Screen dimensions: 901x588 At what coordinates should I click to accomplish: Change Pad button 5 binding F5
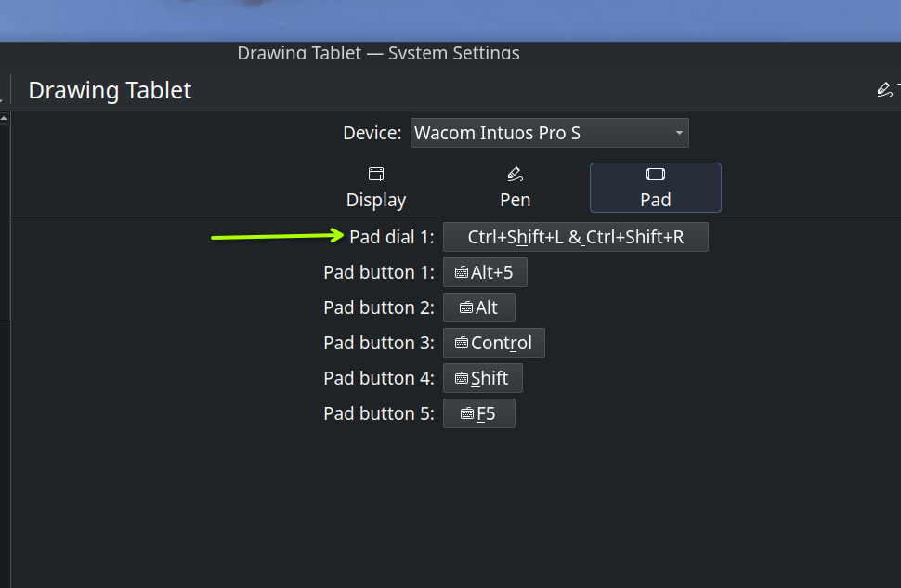pos(479,414)
